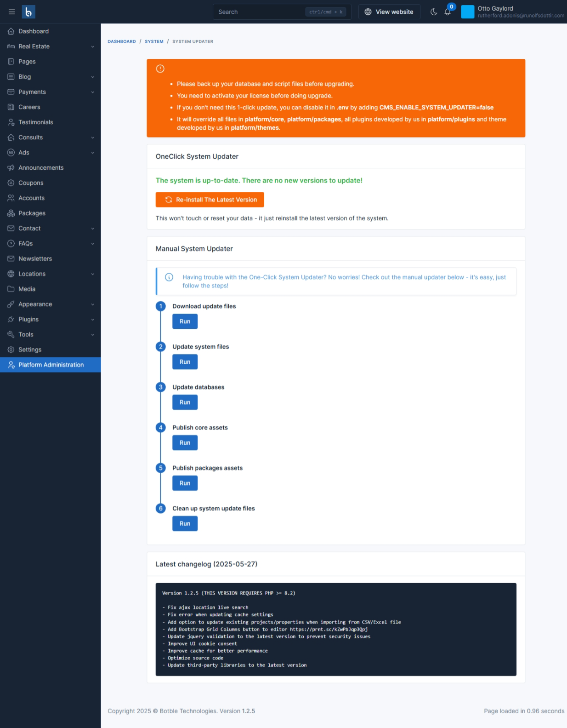Viewport: 567px width, 728px height.
Task: Click the Locations globe icon
Action: click(x=11, y=274)
